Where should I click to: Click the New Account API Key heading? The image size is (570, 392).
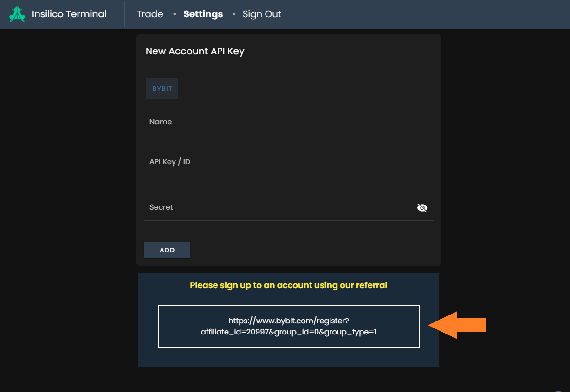click(x=195, y=51)
